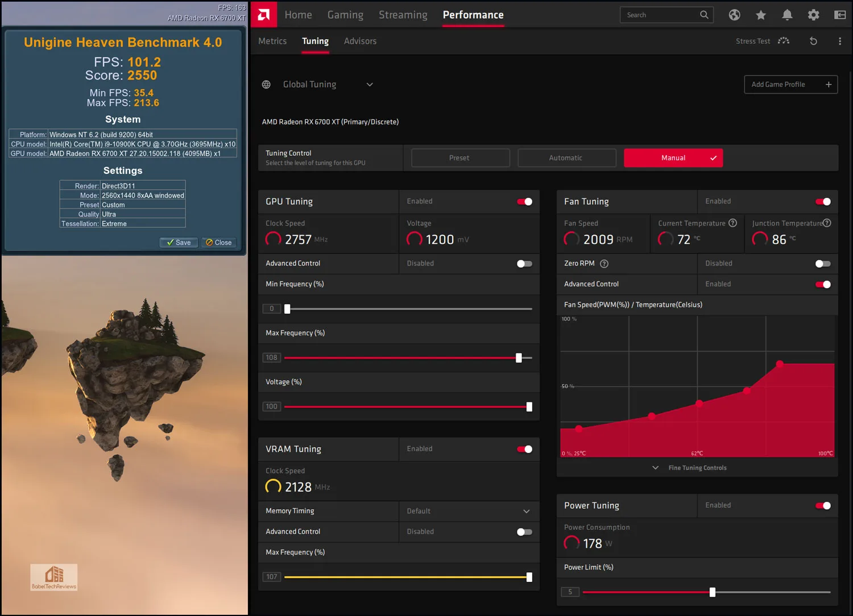This screenshot has height=616, width=853.
Task: Click the Current Temperature help icon
Action: (733, 223)
